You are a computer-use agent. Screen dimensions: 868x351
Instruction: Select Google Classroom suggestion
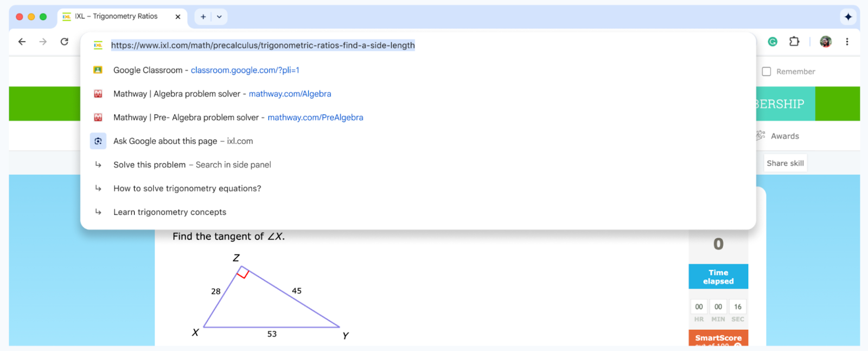click(418, 70)
